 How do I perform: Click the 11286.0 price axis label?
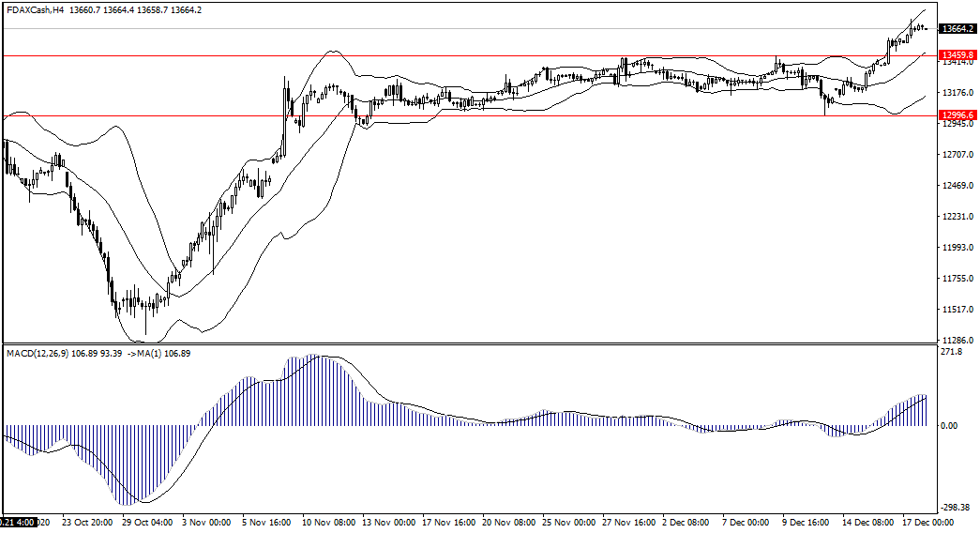pos(957,341)
